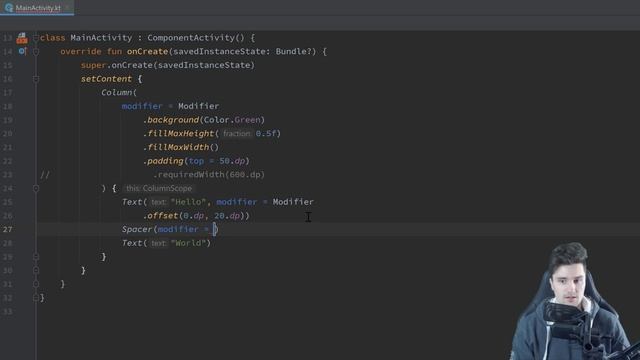
Task: Click '20.dp' value on line 26
Action: (227, 216)
